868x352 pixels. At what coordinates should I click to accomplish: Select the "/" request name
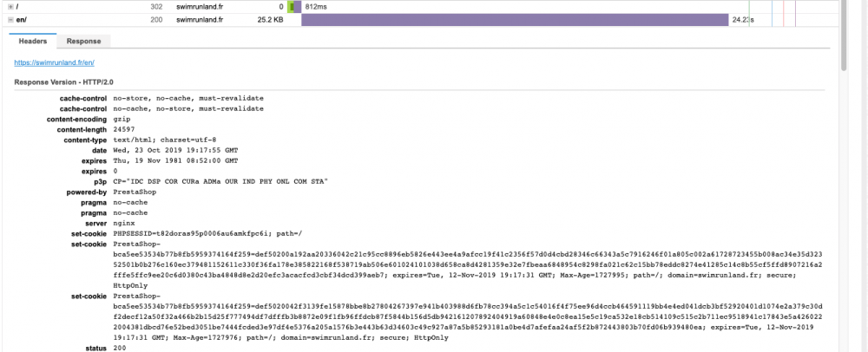pyautogui.click(x=18, y=7)
